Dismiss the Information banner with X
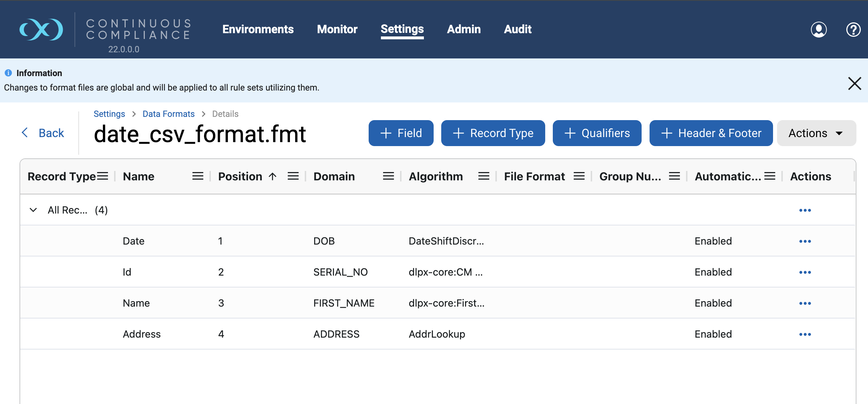Image resolution: width=868 pixels, height=404 pixels. pos(855,83)
